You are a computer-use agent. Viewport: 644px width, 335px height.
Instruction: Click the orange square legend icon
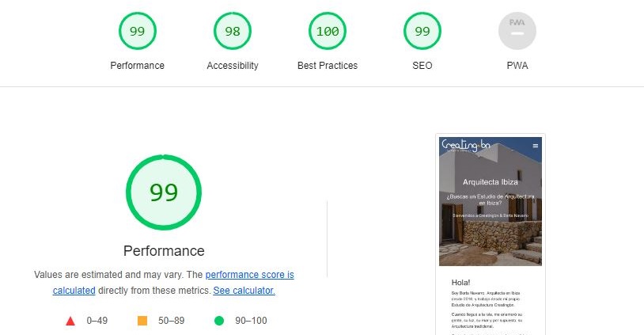tap(142, 321)
